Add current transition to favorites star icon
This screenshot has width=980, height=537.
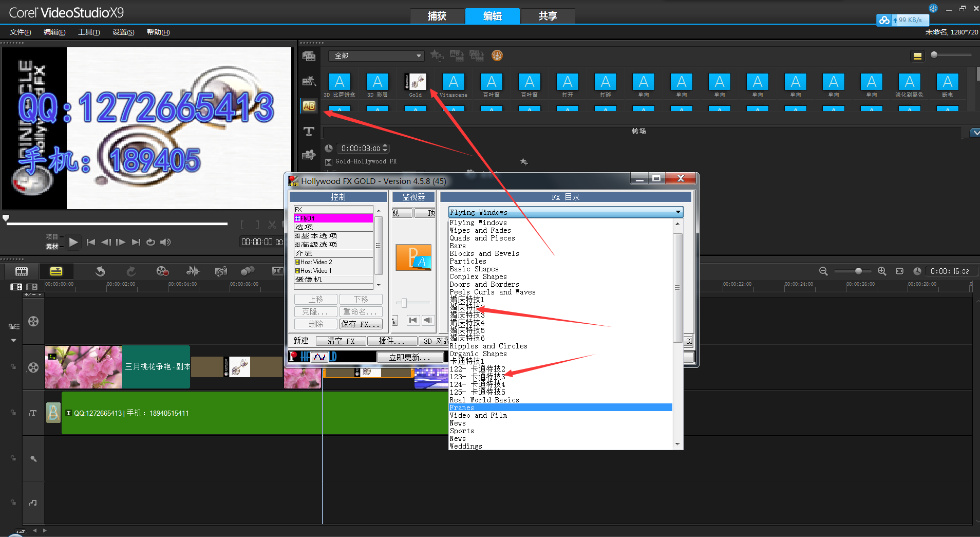click(437, 55)
